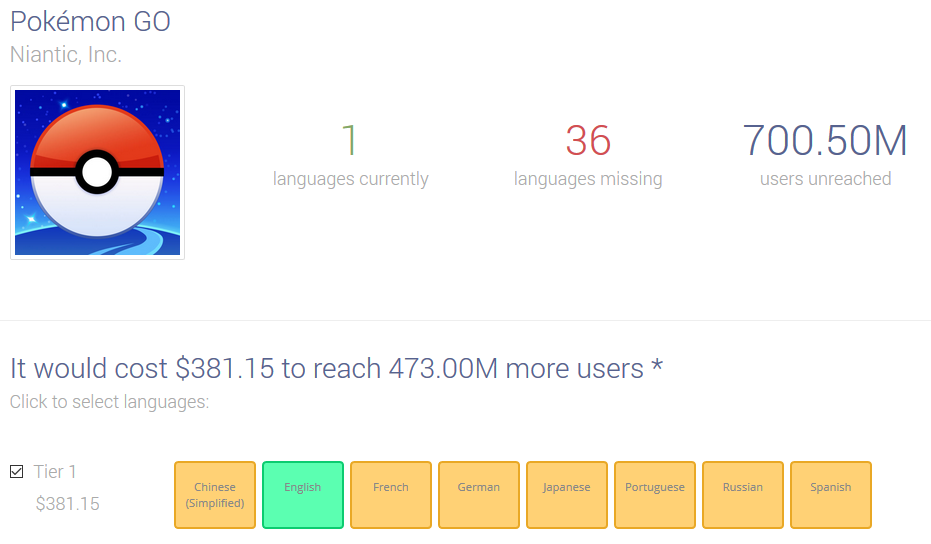Choose the German language tile

pos(479,495)
